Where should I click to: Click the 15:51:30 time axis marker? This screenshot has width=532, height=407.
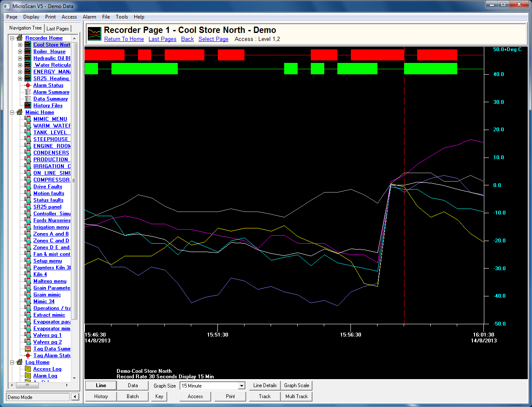pyautogui.click(x=217, y=334)
